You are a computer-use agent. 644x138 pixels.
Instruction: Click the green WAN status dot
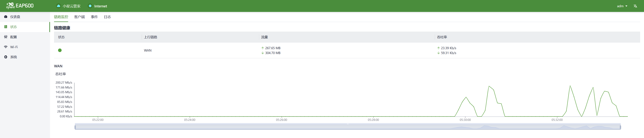tap(60, 50)
